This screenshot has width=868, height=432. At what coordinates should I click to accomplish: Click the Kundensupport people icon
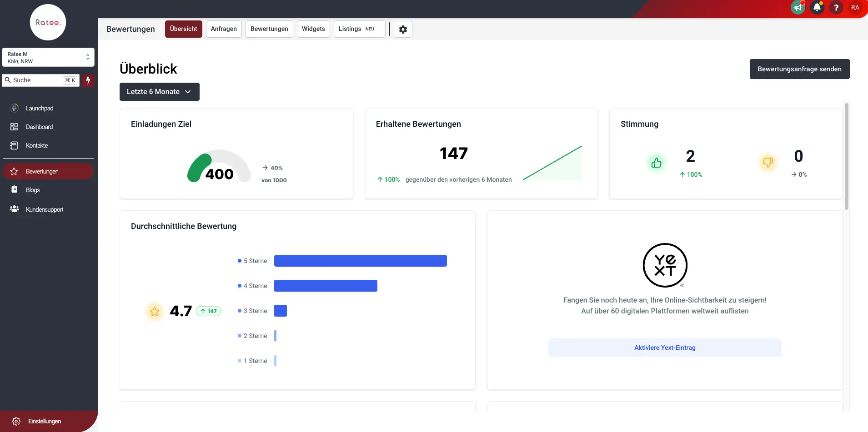click(14, 209)
